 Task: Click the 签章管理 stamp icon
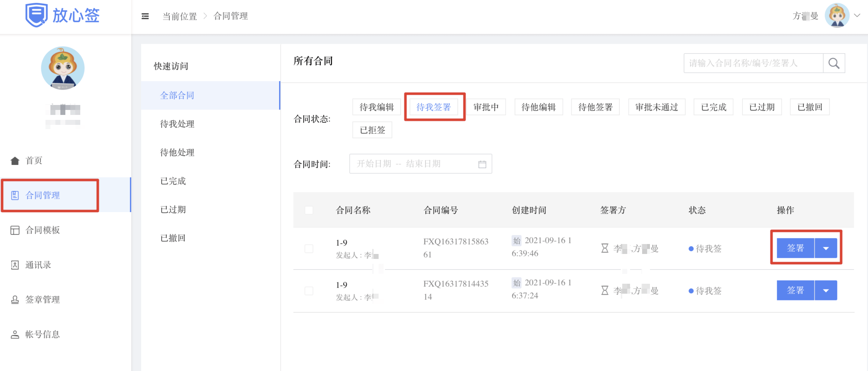[x=15, y=300]
